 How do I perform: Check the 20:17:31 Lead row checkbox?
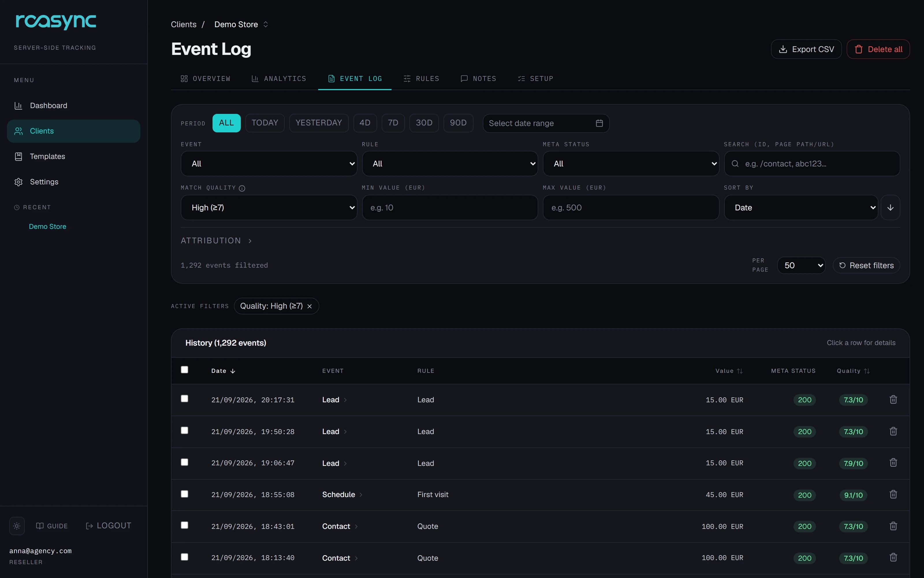[185, 399]
